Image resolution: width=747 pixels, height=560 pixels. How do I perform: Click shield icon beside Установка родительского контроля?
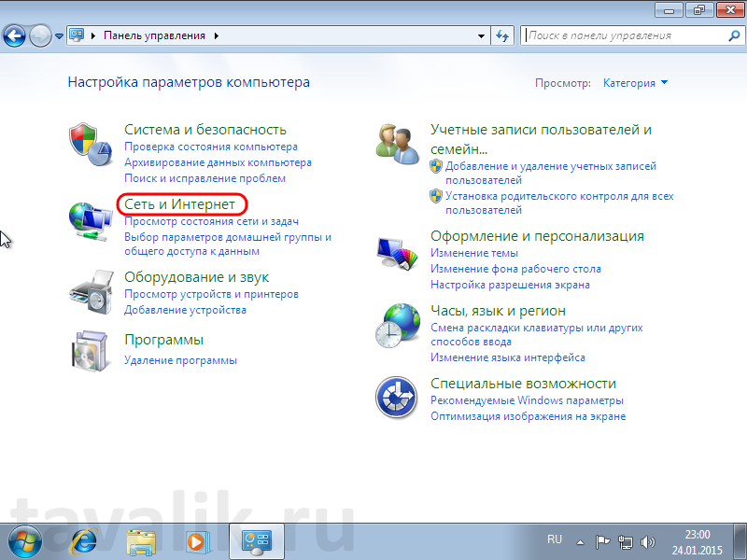(436, 196)
